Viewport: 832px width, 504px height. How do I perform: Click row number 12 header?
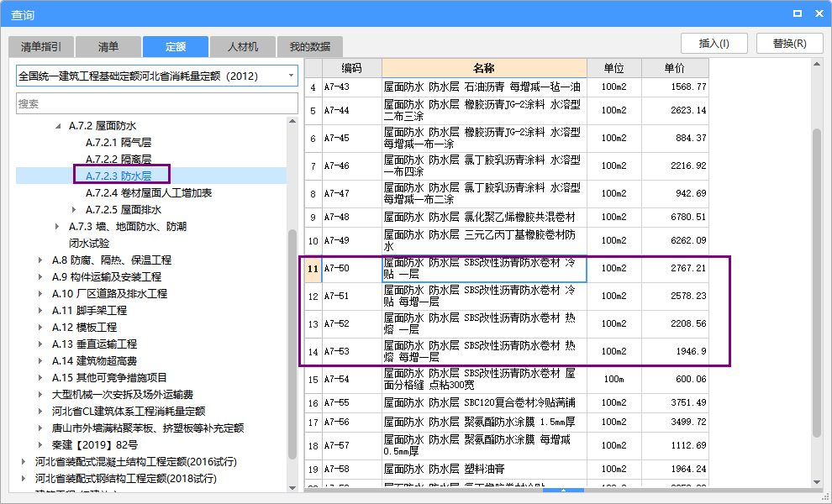pos(313,296)
